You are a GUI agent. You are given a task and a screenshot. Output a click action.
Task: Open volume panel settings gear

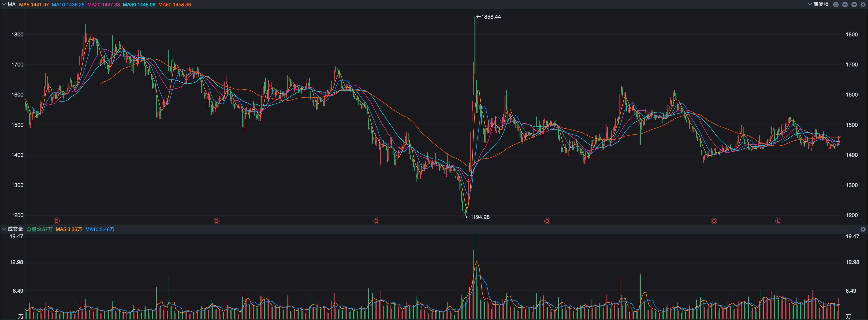pyautogui.click(x=863, y=229)
